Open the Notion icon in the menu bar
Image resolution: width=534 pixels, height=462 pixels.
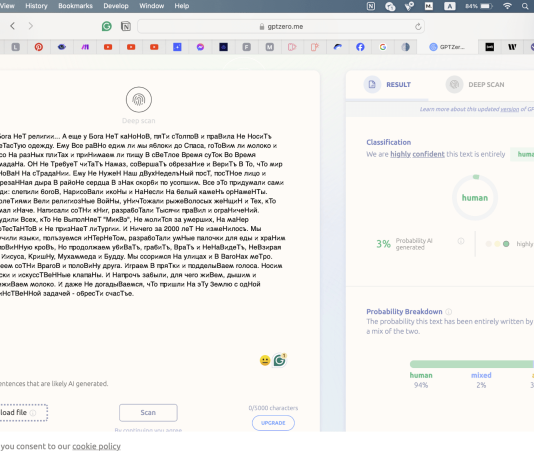371,6
